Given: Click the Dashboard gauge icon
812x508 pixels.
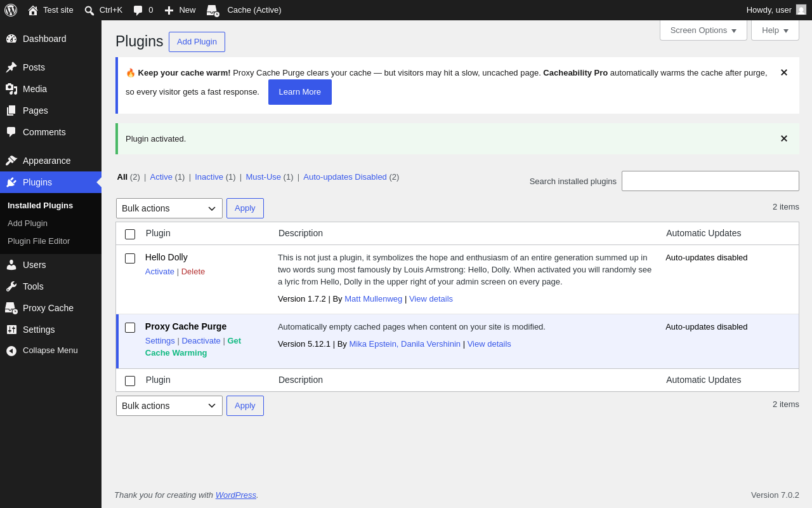Looking at the screenshot, I should click(x=11, y=39).
